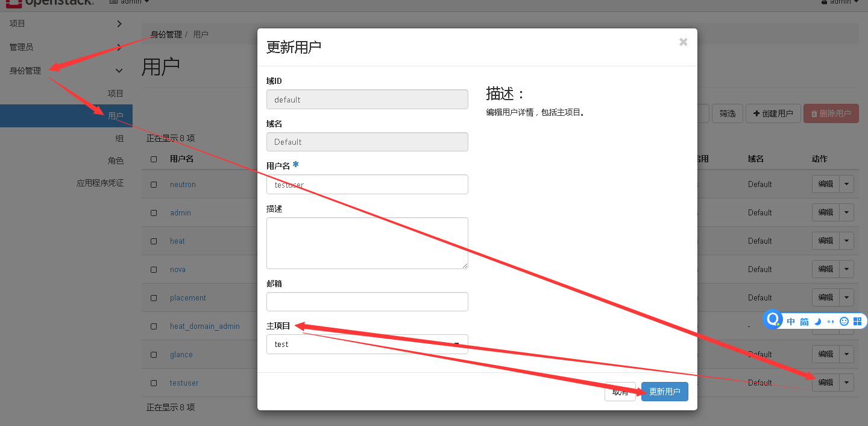868x426 pixels.
Task: Click the grid toolbox icon on IME bar
Action: pos(857,322)
